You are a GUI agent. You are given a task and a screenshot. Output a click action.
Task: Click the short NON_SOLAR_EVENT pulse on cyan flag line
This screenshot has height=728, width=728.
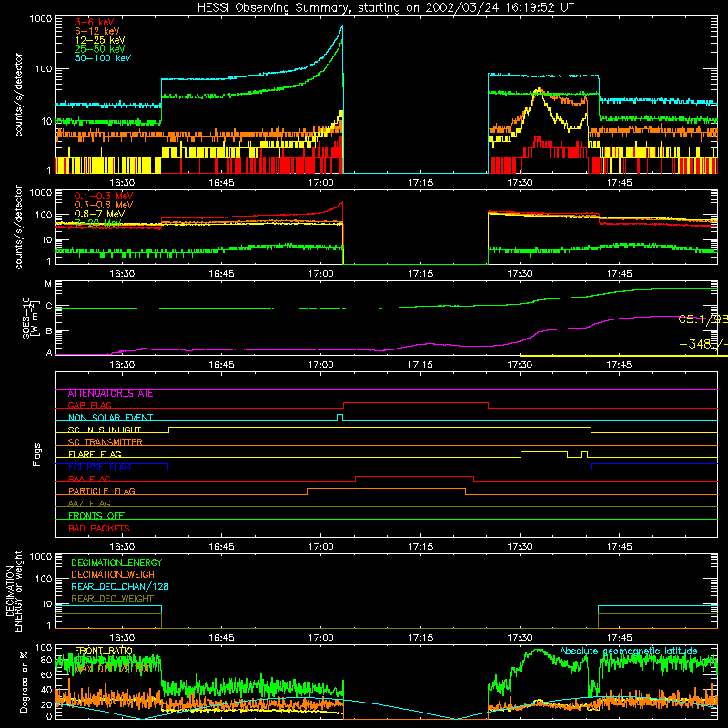pos(339,417)
